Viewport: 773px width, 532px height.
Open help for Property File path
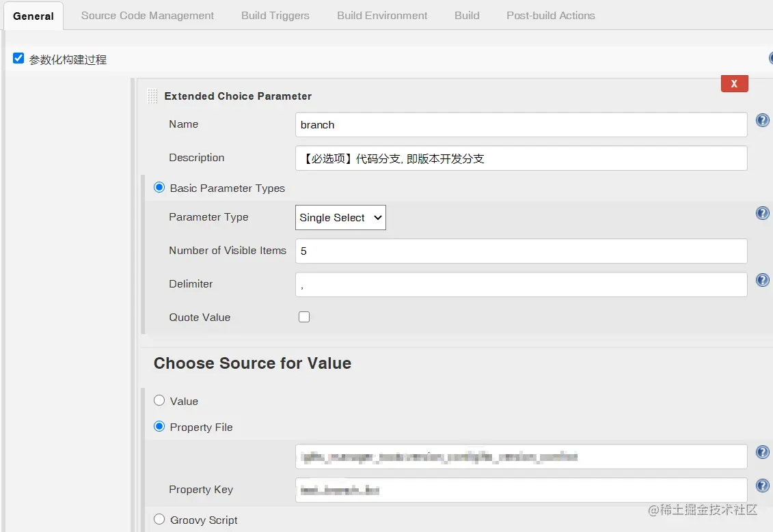point(762,452)
